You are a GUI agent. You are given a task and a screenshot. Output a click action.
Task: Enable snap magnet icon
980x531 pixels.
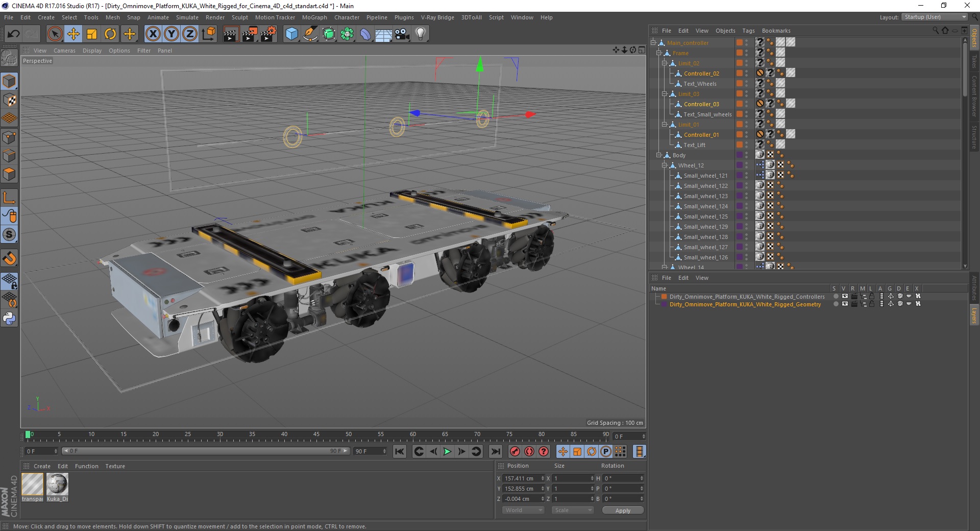9,258
